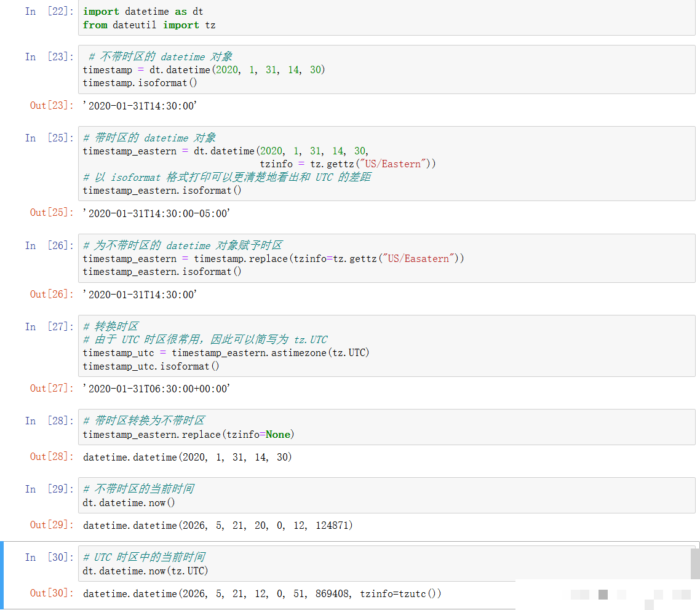Click the comment about isoformat 格式打印
The image size is (700, 610).
[227, 177]
